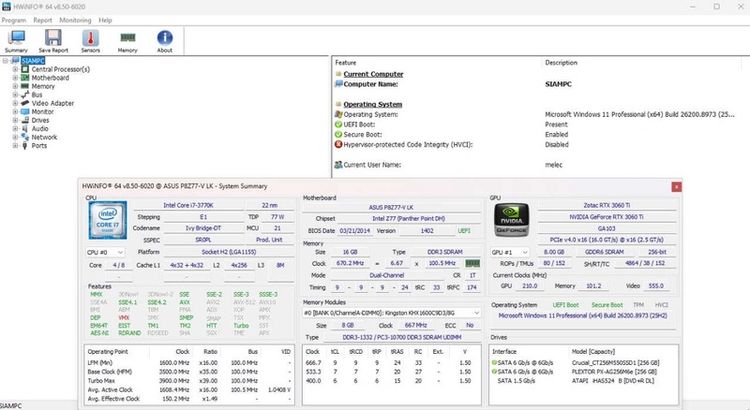Screen dimensions: 750x410
Task: Click the Save Report floppy icon
Action: click(53, 41)
